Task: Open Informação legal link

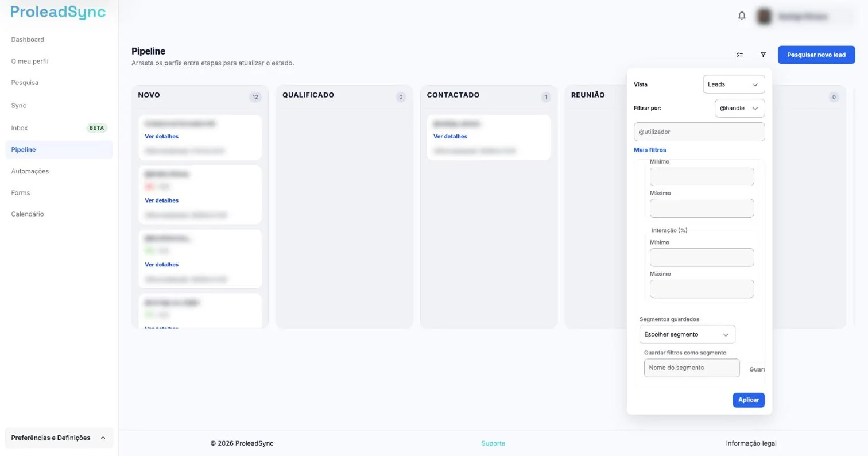Action: pyautogui.click(x=751, y=443)
